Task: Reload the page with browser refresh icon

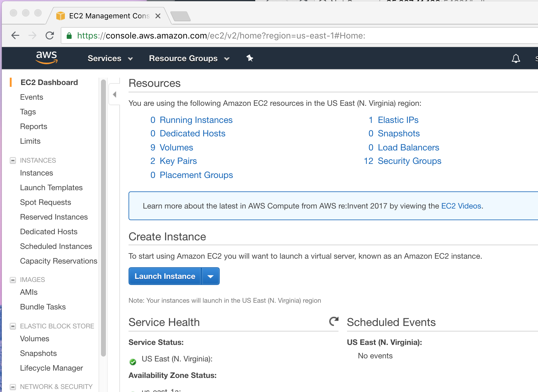Action: pos(50,36)
